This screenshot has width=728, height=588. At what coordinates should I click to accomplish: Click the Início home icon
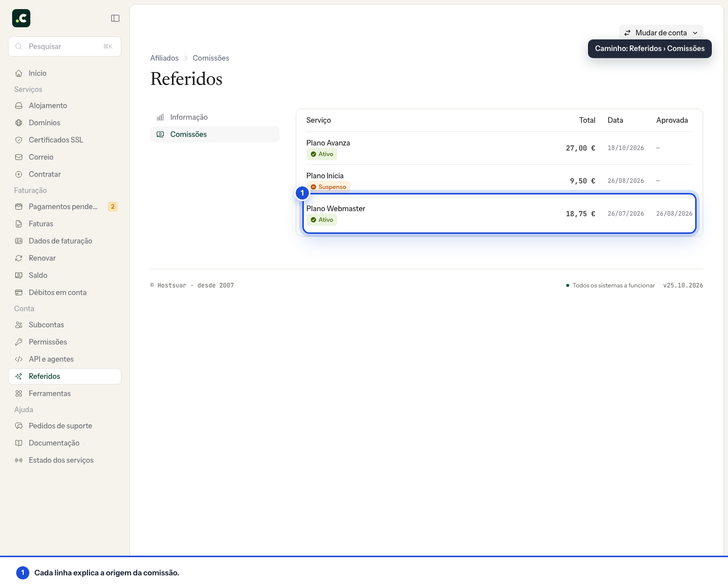click(x=19, y=73)
